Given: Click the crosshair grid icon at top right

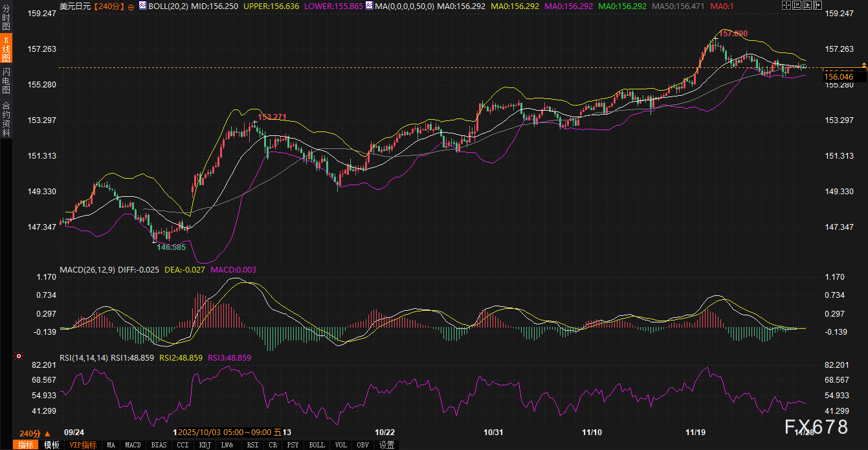Looking at the screenshot, I should [x=786, y=6].
